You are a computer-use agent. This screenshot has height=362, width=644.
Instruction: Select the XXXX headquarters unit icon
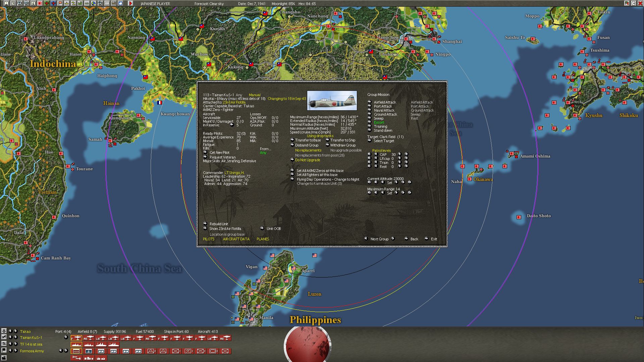pyautogui.click(x=76, y=351)
